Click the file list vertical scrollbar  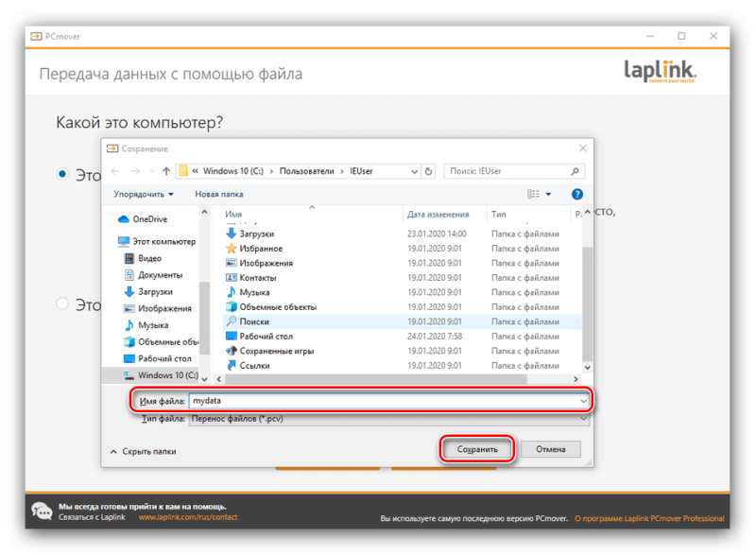click(x=587, y=304)
